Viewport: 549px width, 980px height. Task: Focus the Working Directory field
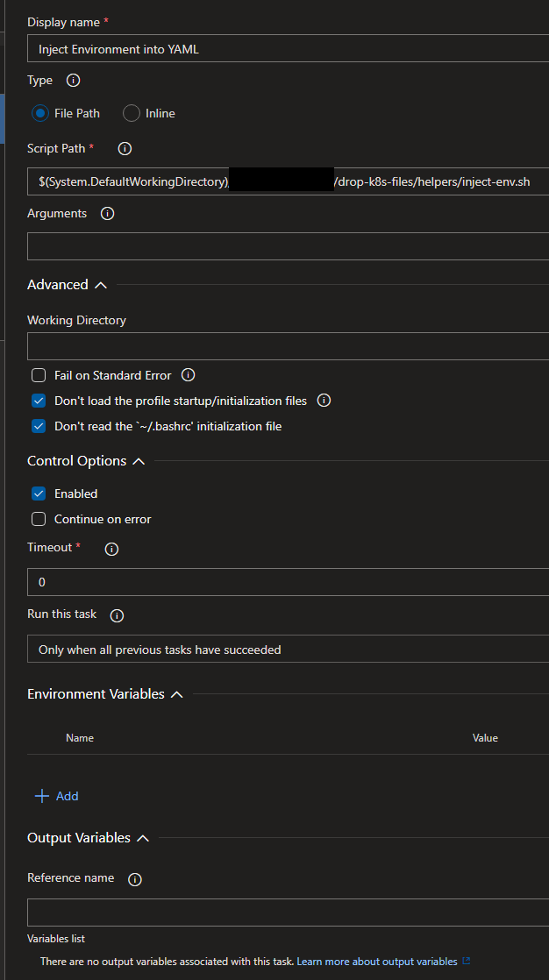(x=289, y=346)
